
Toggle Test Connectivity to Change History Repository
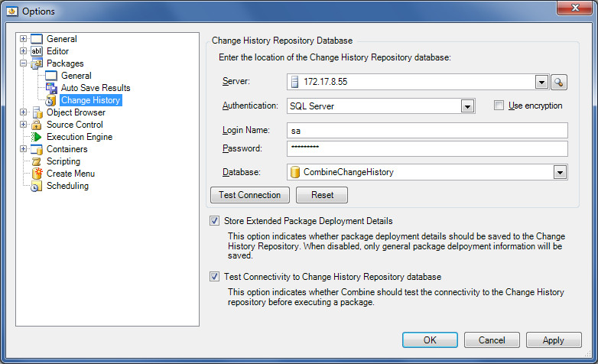point(214,277)
